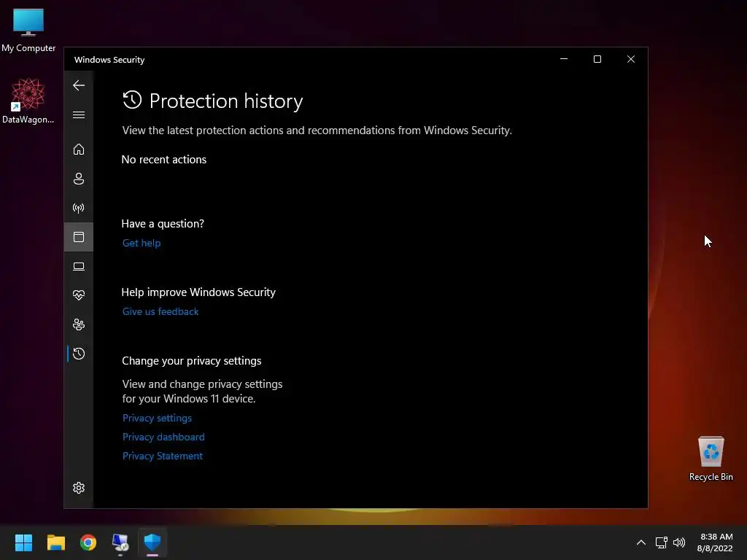Open Device security laptop icon
This screenshot has width=747, height=560.
coord(79,267)
